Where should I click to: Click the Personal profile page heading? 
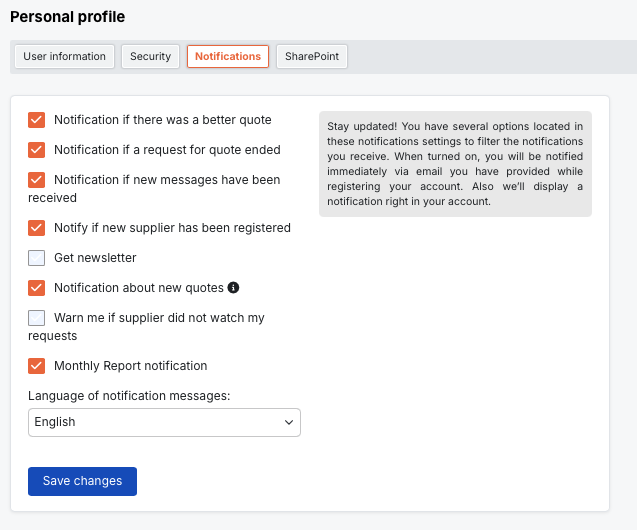coord(67,17)
